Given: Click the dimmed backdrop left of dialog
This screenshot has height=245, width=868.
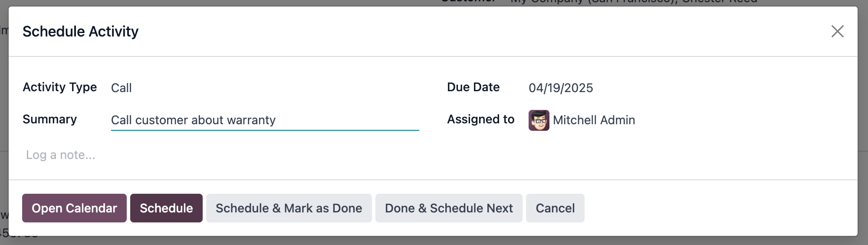Looking at the screenshot, I should pos(3,109).
